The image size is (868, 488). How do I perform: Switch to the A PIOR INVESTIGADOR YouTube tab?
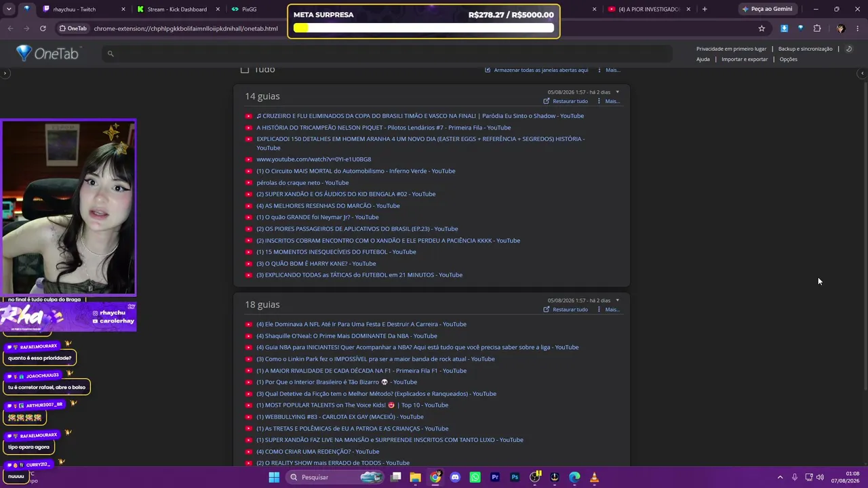pos(648,9)
